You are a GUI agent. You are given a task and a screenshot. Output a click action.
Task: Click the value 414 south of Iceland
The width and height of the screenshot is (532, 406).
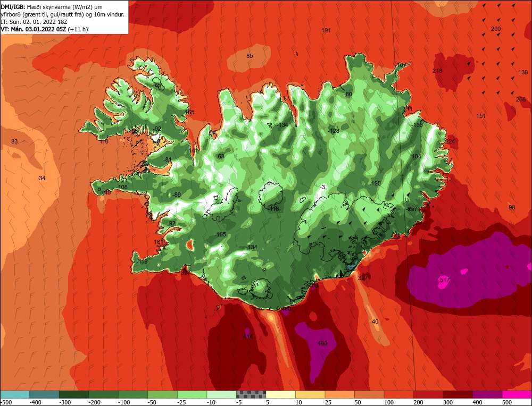coord(248,336)
